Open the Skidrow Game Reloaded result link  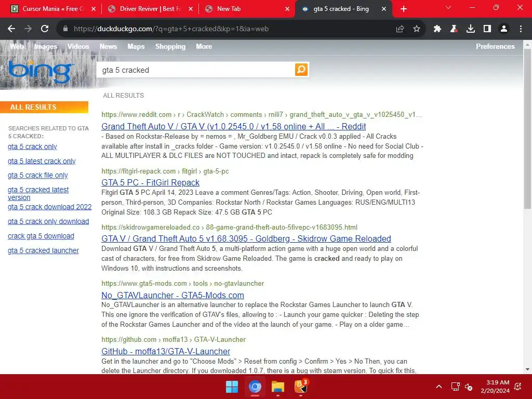coord(246,239)
